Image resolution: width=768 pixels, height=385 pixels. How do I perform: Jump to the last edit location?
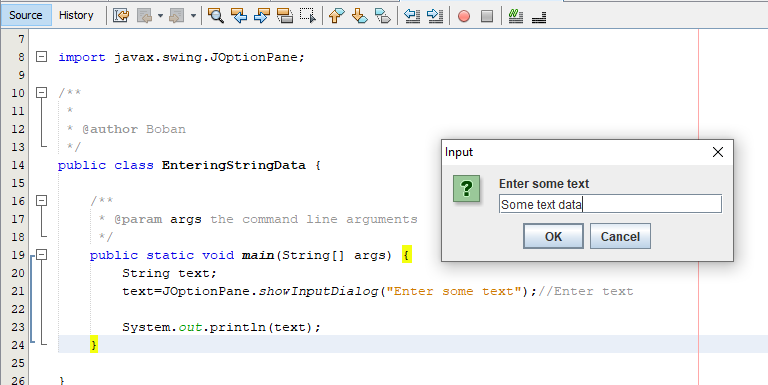(x=121, y=16)
